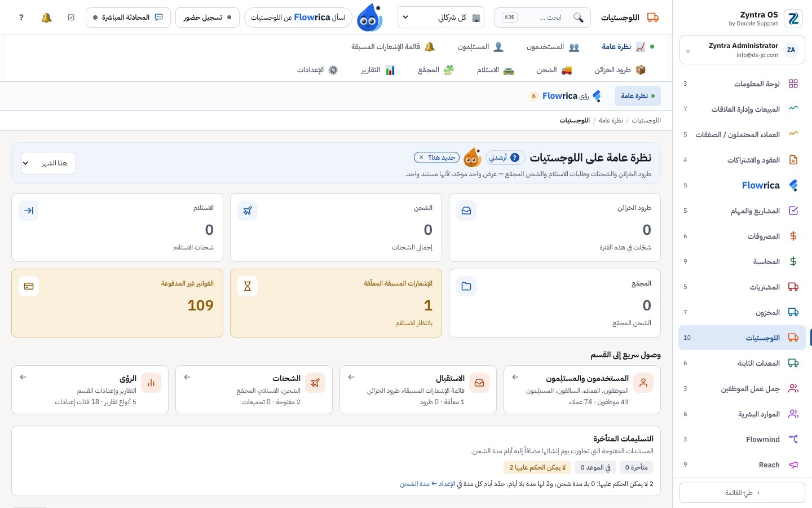Open المخزون in the sidebar

[742, 312]
